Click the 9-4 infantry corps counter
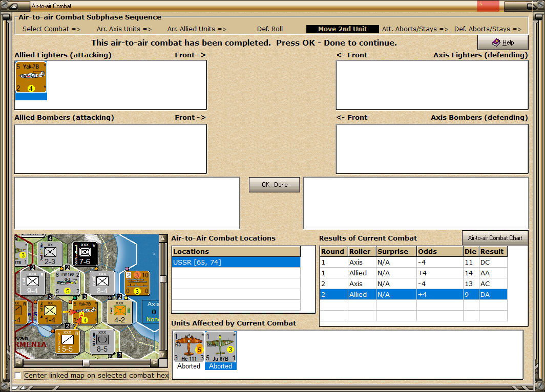Viewport: 545px width, 392px height. click(x=33, y=283)
